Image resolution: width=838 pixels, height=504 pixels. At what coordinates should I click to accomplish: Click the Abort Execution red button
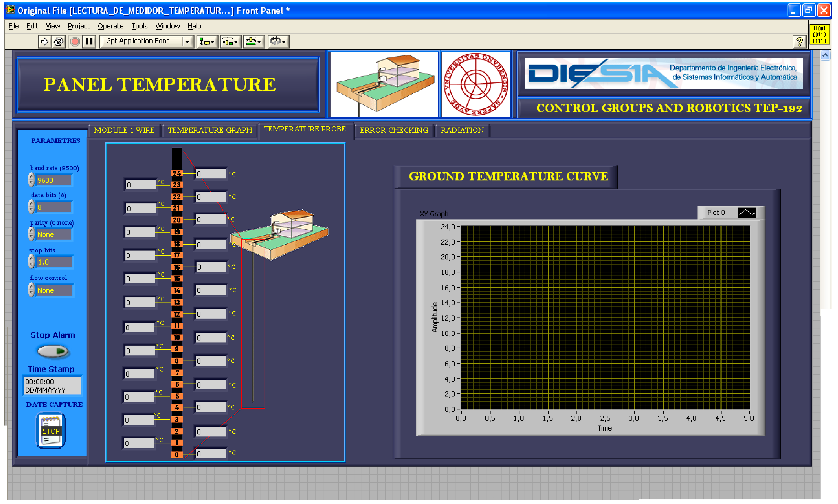75,41
